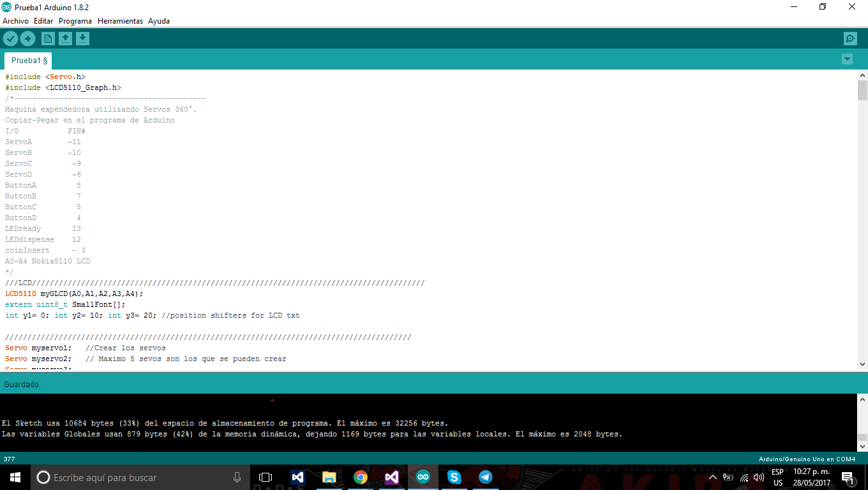868x490 pixels.
Task: Click the 'Las variables Globales usan' console line
Action: point(312,434)
